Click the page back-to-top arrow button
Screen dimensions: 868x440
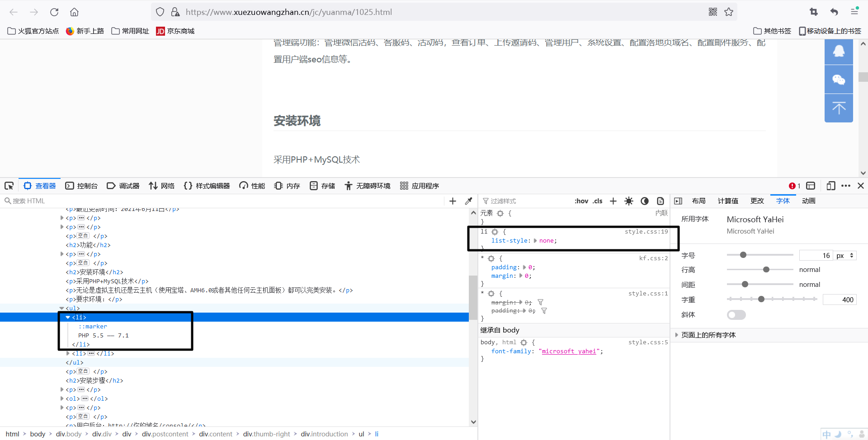pos(839,108)
